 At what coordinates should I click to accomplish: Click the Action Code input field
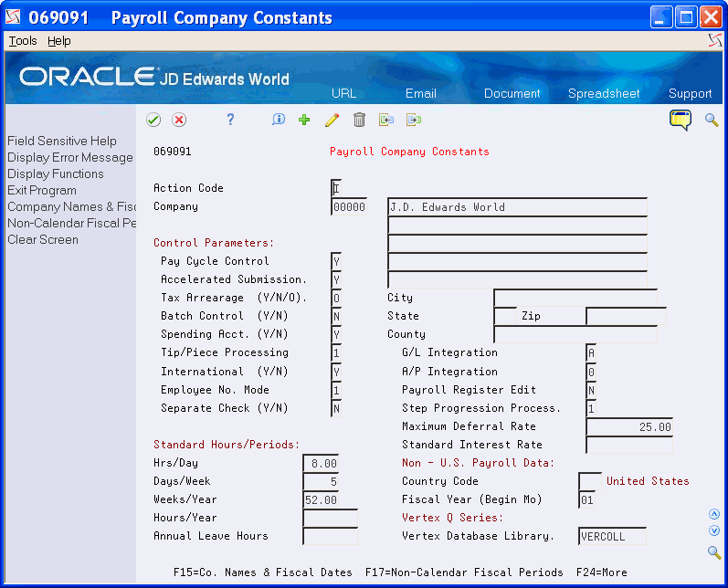click(x=336, y=188)
